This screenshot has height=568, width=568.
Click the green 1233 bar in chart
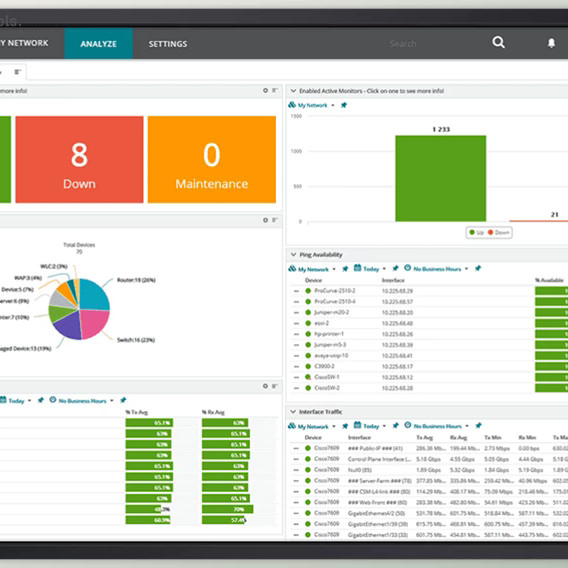pyautogui.click(x=440, y=178)
